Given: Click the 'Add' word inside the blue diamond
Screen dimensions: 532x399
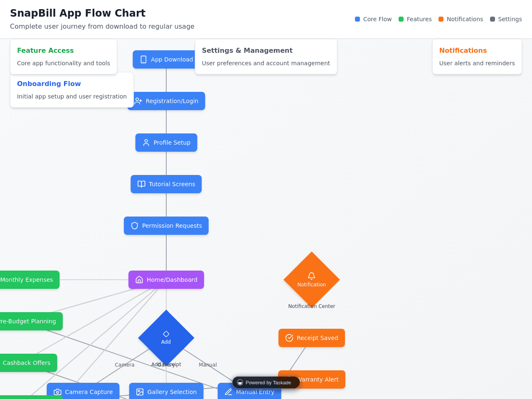Looking at the screenshot, I should pyautogui.click(x=166, y=342).
